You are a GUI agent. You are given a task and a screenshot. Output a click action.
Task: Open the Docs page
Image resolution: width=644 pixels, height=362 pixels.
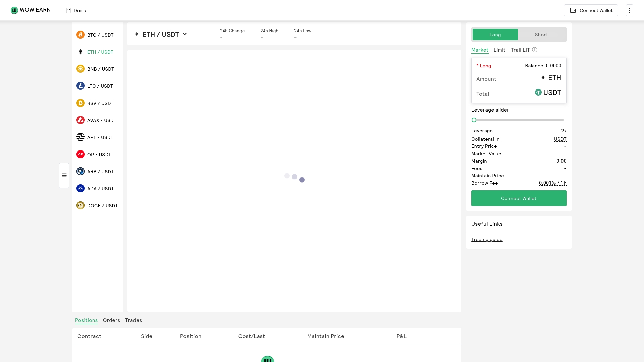[x=75, y=10]
